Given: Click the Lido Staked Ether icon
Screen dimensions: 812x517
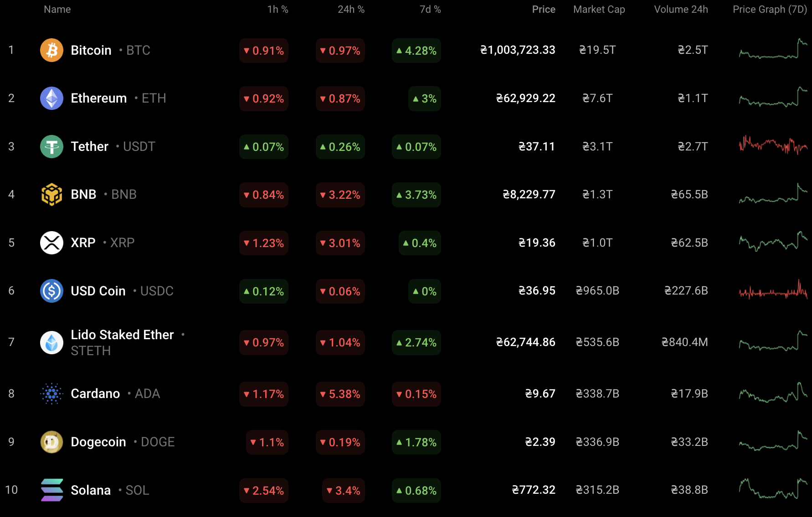Looking at the screenshot, I should click(51, 342).
